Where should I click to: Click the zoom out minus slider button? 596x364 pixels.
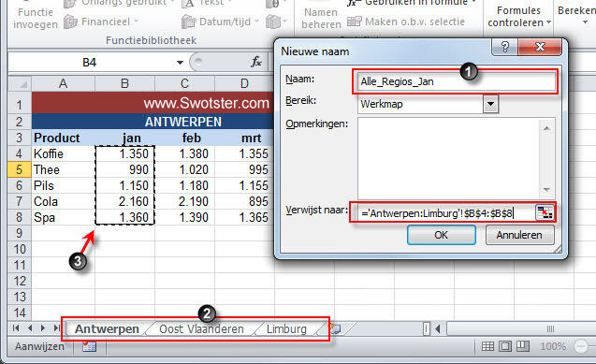[581, 346]
